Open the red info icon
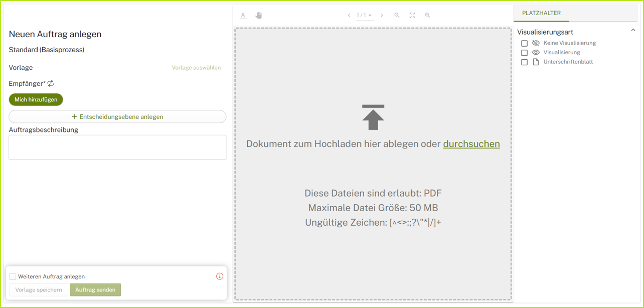The image size is (644, 308). click(x=220, y=276)
